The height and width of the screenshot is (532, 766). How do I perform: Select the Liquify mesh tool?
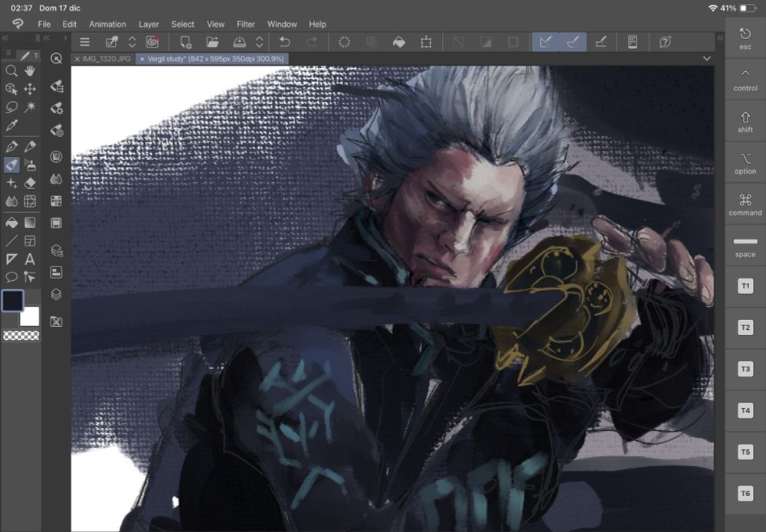tap(30, 201)
